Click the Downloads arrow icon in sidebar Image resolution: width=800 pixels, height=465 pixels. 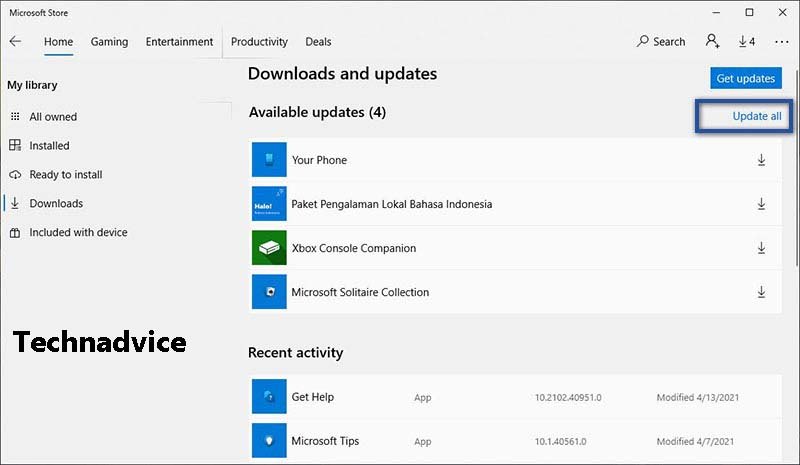point(15,203)
